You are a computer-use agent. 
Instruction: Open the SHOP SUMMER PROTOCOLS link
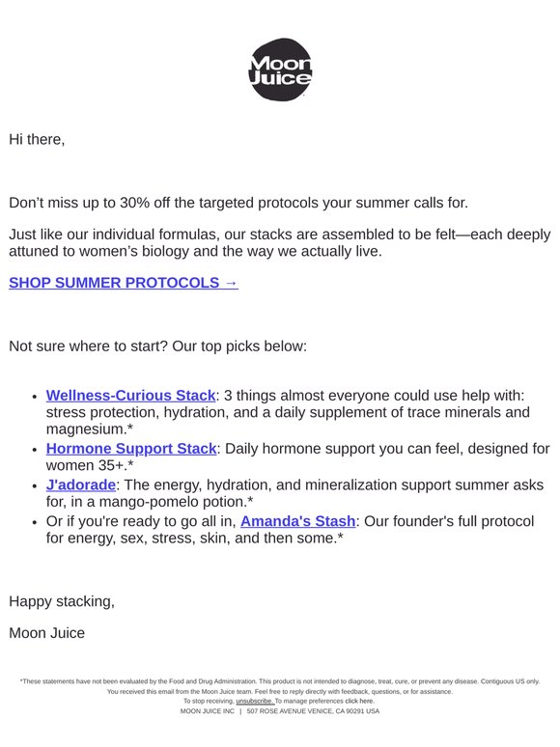tap(124, 283)
